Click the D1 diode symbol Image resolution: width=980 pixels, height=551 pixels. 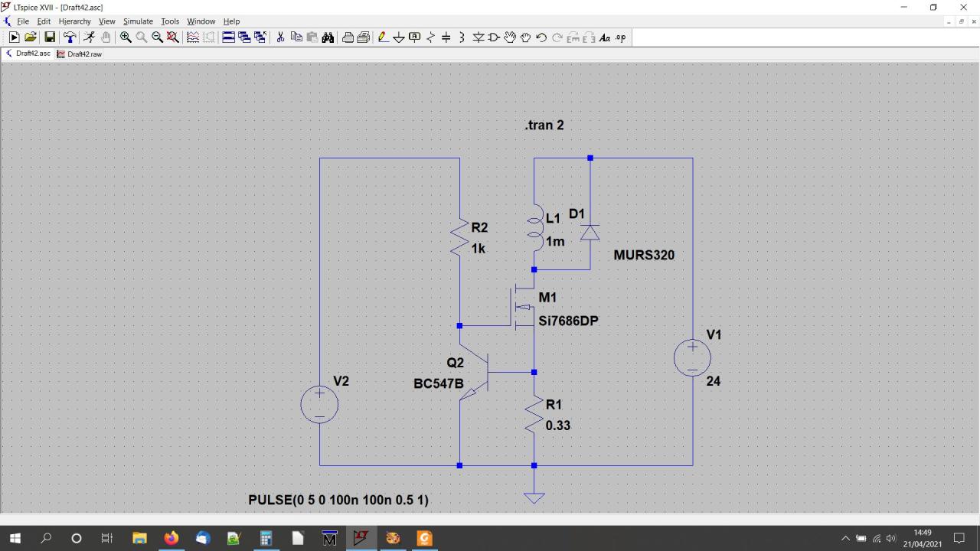click(x=590, y=232)
